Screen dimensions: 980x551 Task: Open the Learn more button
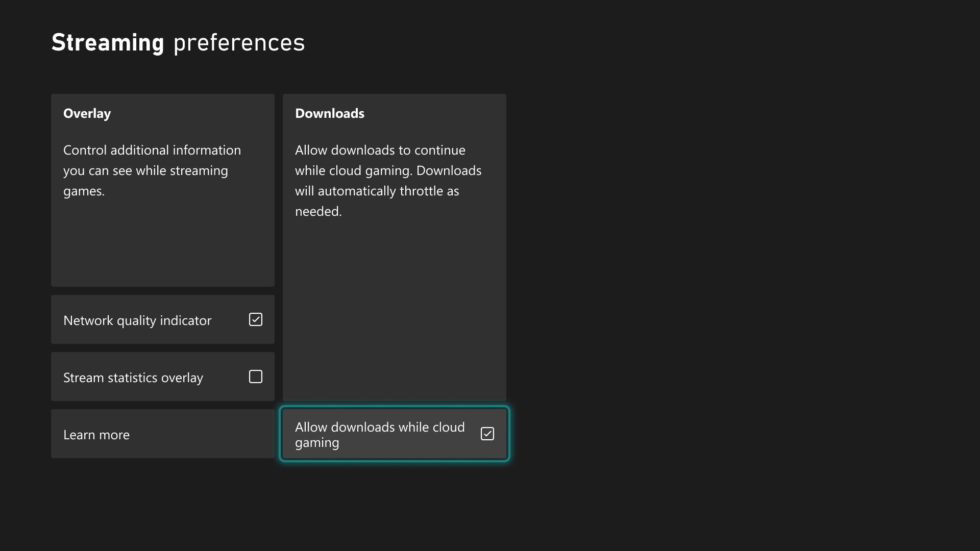point(163,434)
